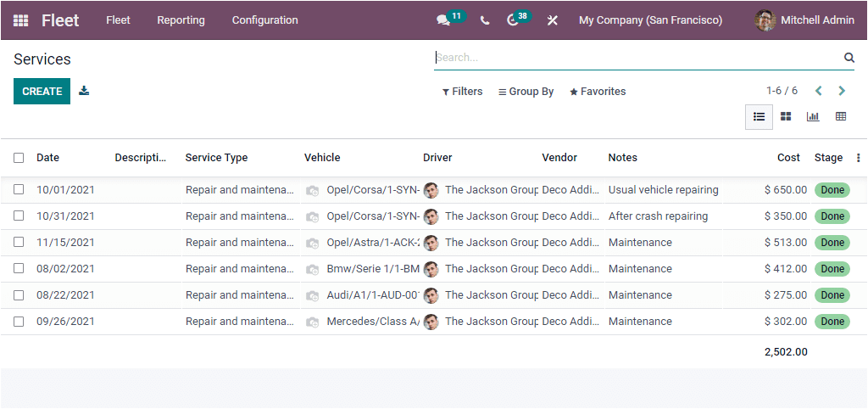Click the Fleet app title
Screen dimensions: 868x409
click(x=60, y=20)
